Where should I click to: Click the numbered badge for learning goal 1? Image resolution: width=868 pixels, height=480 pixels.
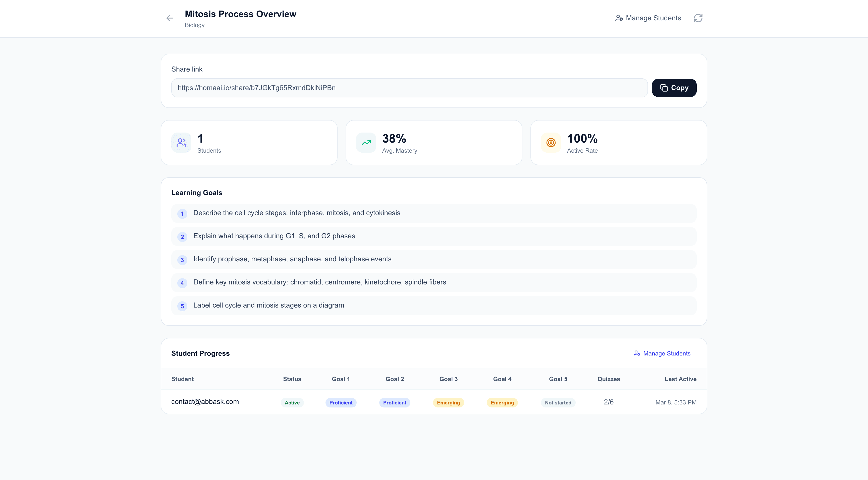pyautogui.click(x=182, y=214)
